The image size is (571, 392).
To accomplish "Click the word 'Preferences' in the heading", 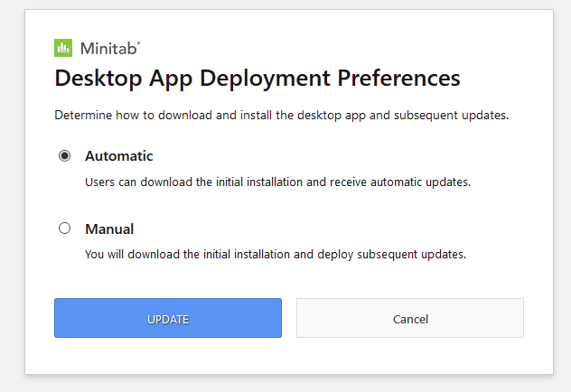I will click(x=398, y=78).
